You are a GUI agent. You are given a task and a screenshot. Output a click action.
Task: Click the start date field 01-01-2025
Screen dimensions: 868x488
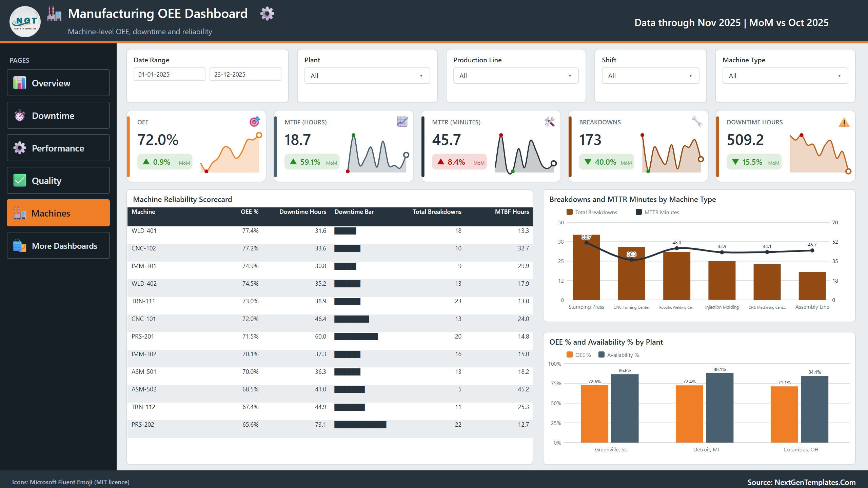(170, 74)
